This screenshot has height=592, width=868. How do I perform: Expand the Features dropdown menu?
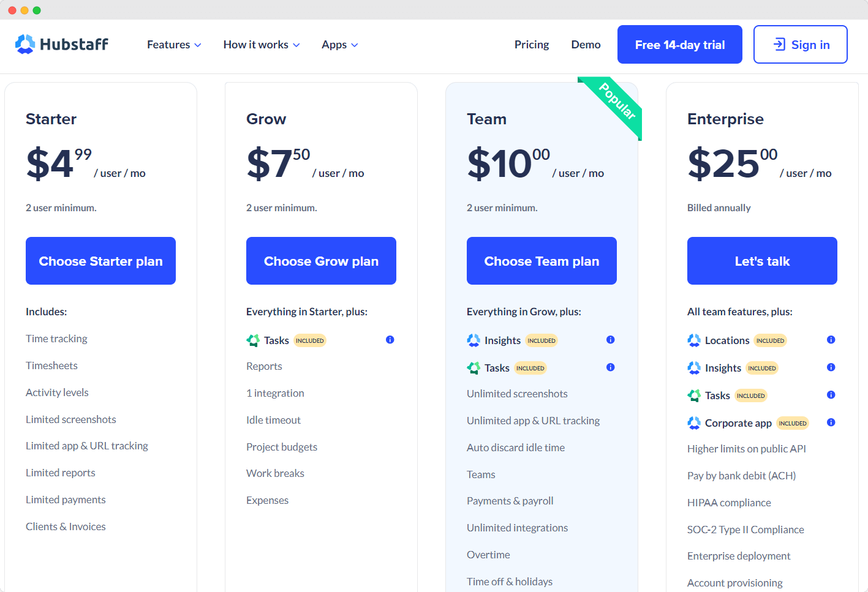click(173, 44)
